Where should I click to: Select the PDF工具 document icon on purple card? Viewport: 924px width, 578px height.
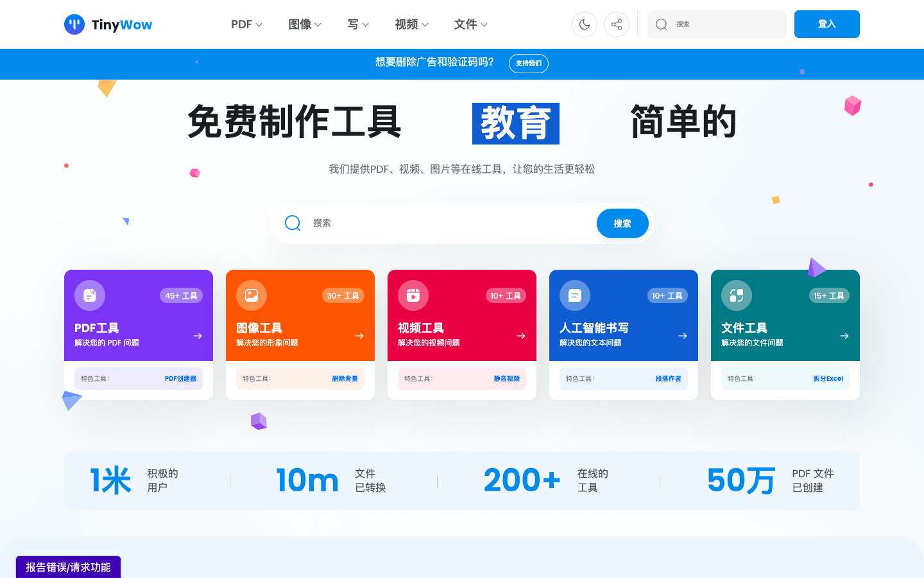pos(89,295)
